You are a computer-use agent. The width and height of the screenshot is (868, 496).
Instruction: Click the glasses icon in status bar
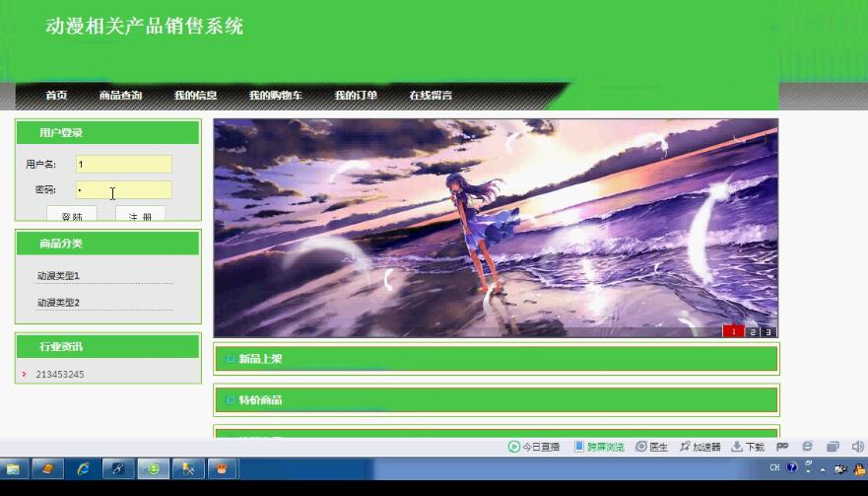point(782,446)
